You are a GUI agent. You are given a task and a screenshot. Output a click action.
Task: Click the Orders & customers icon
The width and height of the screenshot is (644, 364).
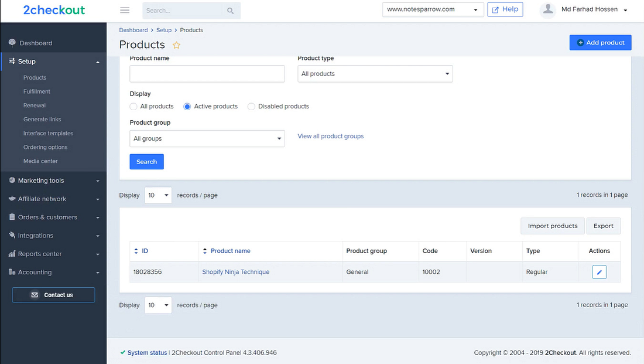click(12, 217)
